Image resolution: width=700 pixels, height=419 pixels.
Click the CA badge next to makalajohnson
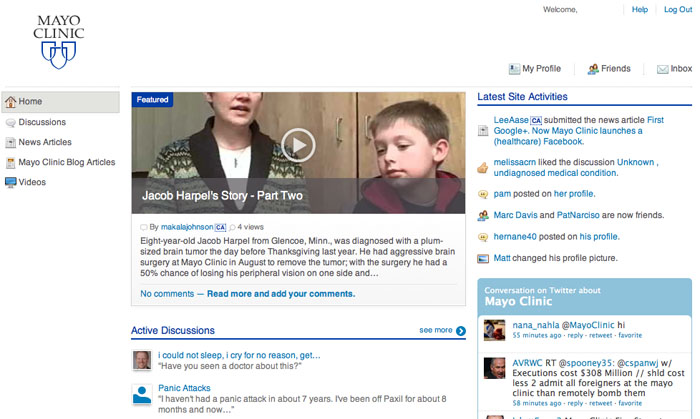(x=221, y=228)
